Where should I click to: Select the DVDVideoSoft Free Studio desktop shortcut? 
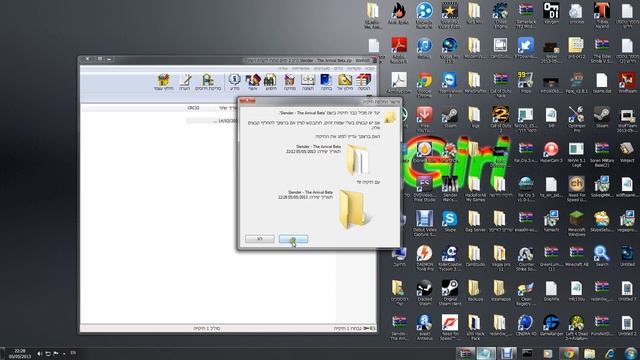(424, 189)
